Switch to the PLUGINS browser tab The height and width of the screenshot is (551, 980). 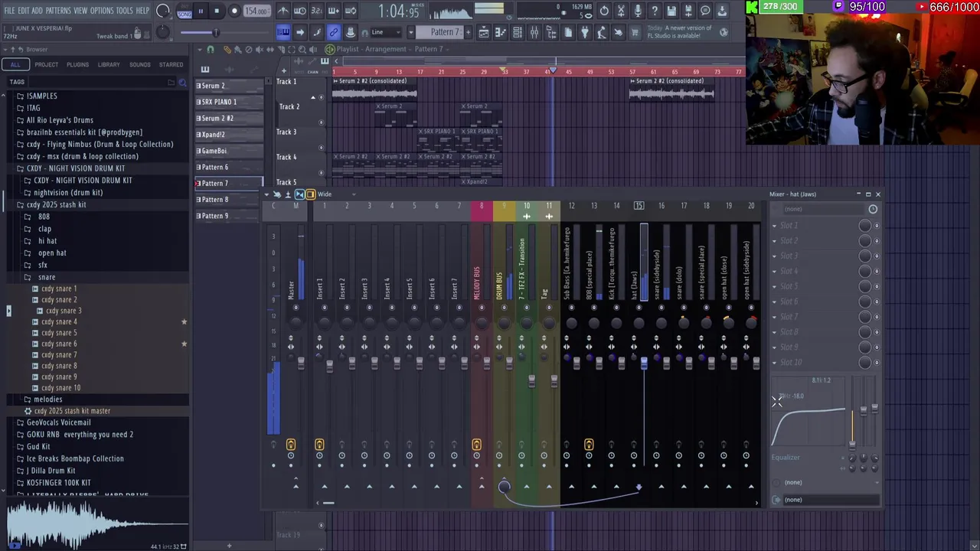pyautogui.click(x=77, y=64)
